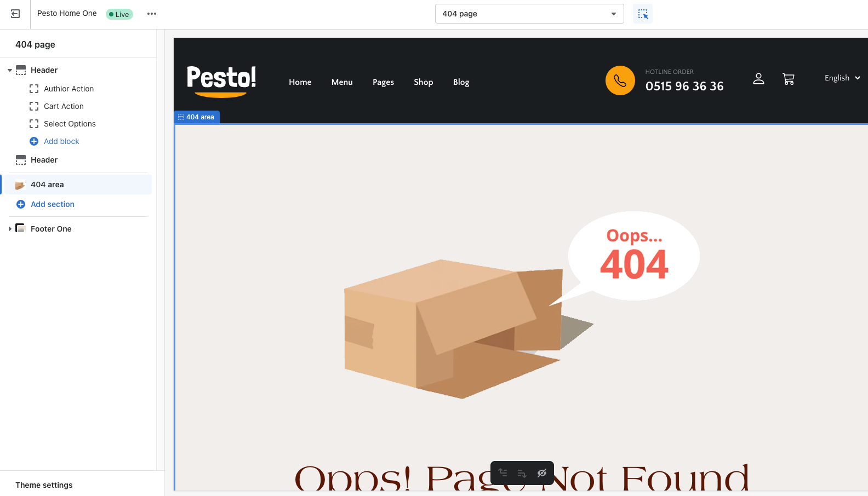Open Theme settings at bottom
The height and width of the screenshot is (496, 868).
pyautogui.click(x=44, y=485)
